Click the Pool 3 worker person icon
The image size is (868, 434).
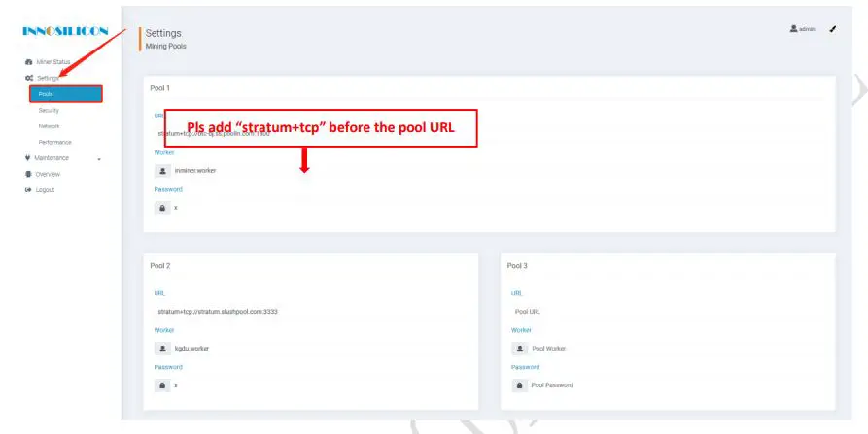click(x=519, y=349)
